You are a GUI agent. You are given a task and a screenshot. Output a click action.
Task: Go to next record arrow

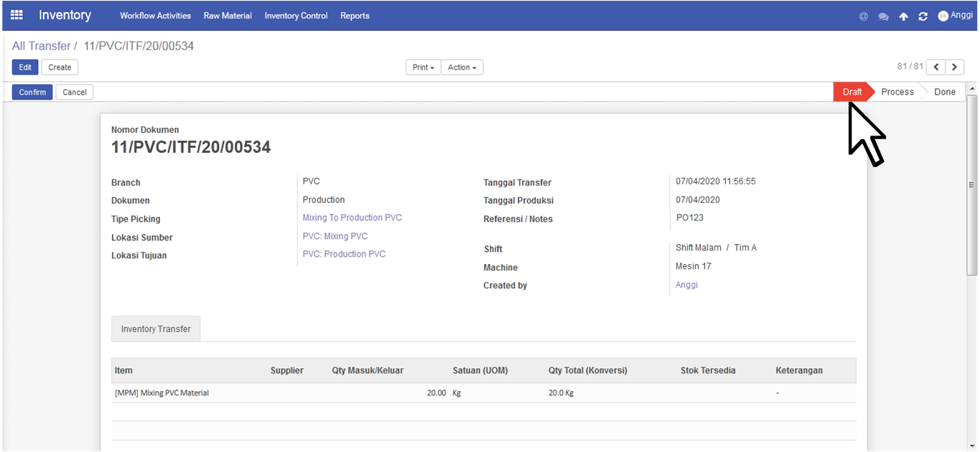click(954, 67)
